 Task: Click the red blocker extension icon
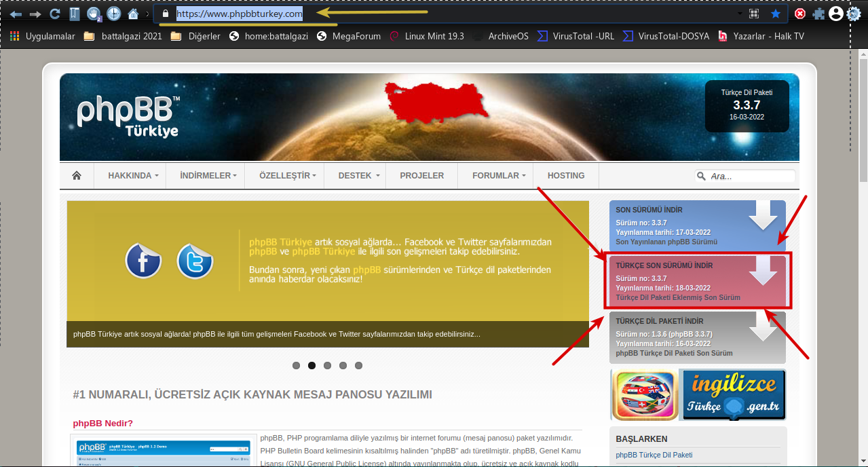click(801, 14)
